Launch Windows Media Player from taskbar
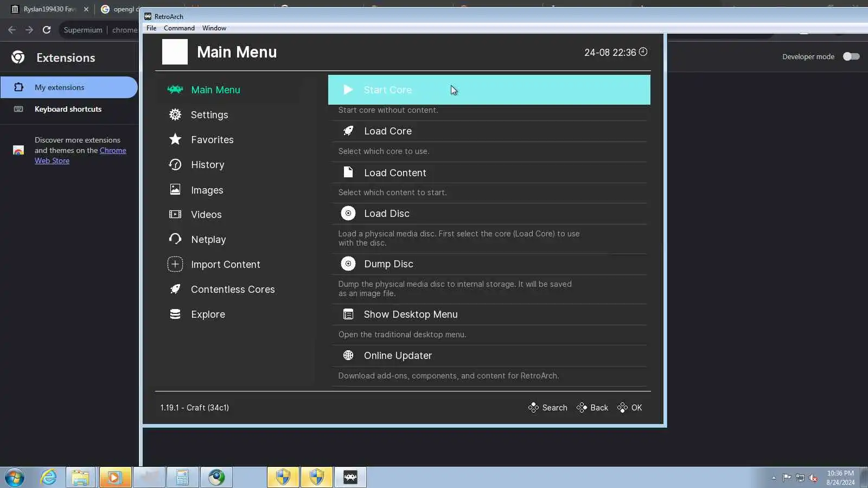The height and width of the screenshot is (488, 868). [114, 477]
